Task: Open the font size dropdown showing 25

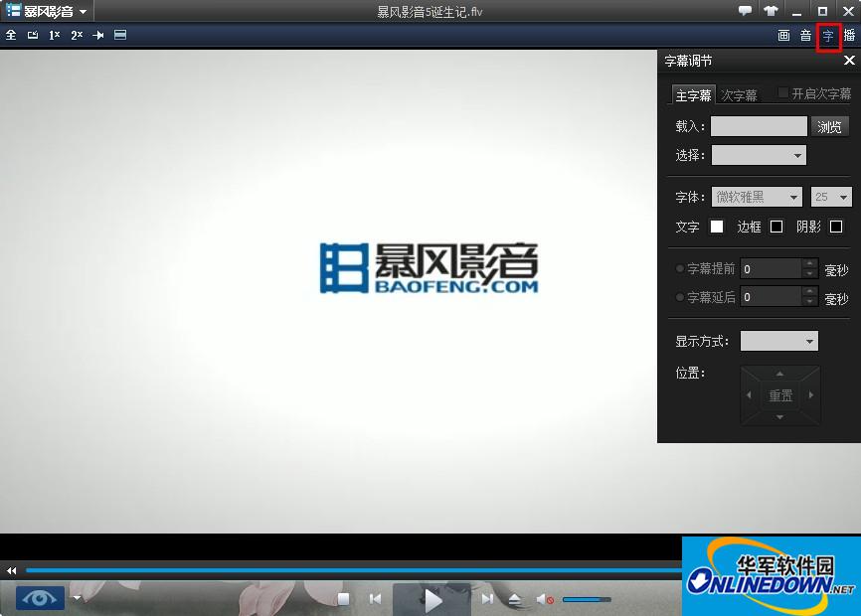Action: click(x=831, y=197)
